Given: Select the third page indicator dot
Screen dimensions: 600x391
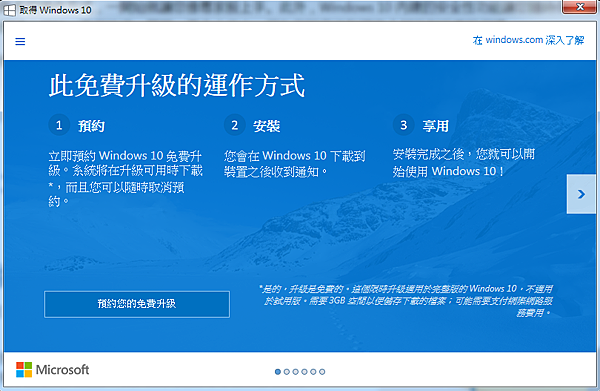Looking at the screenshot, I should pyautogui.click(x=295, y=371).
